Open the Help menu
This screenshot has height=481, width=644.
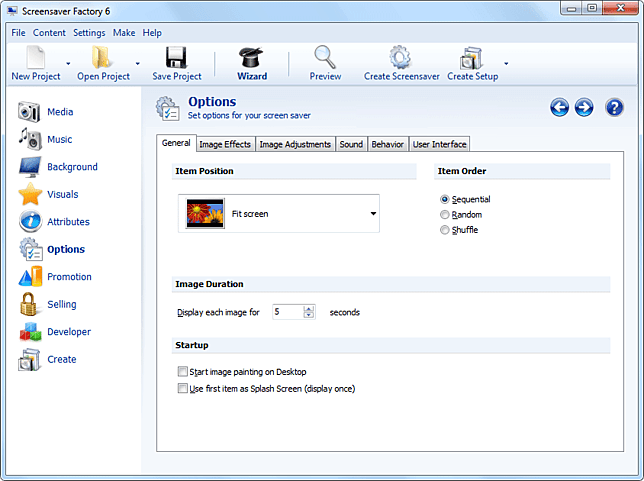152,33
